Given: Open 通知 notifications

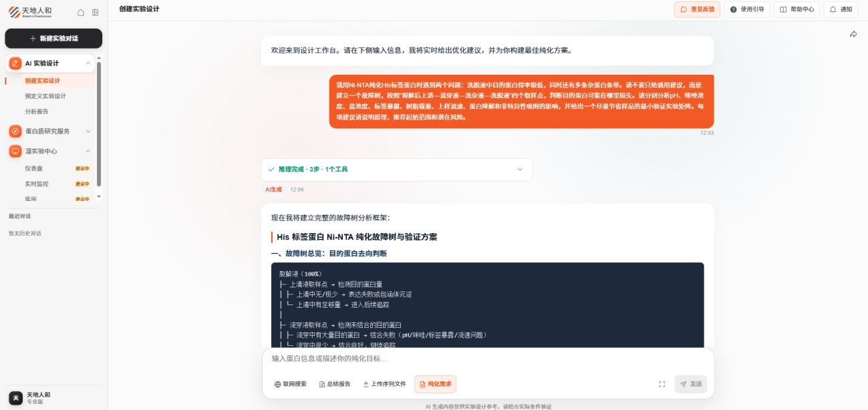Looking at the screenshot, I should (841, 9).
